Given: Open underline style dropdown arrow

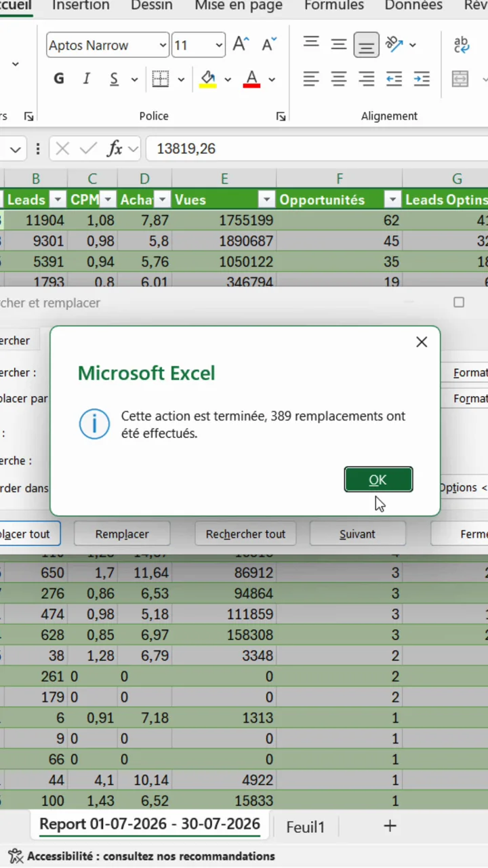Looking at the screenshot, I should pyautogui.click(x=134, y=79).
